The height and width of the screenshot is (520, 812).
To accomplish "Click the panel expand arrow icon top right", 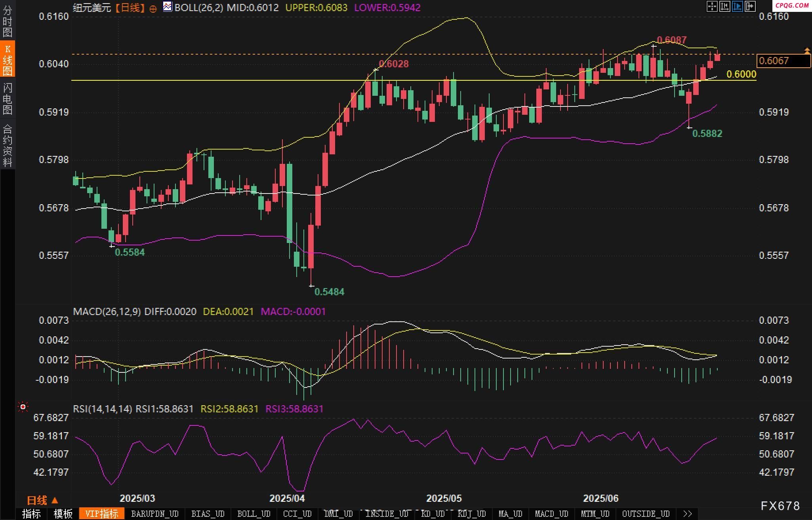I will [750, 6].
